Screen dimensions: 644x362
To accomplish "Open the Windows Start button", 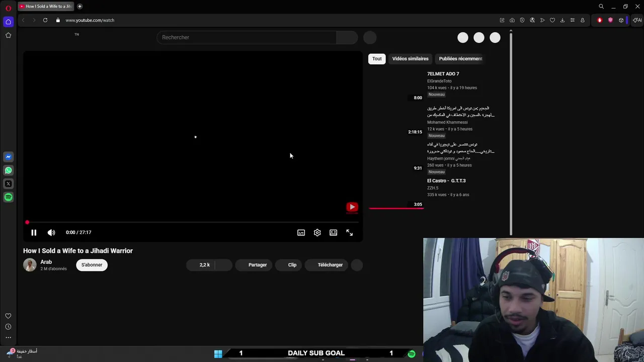I will [218, 354].
